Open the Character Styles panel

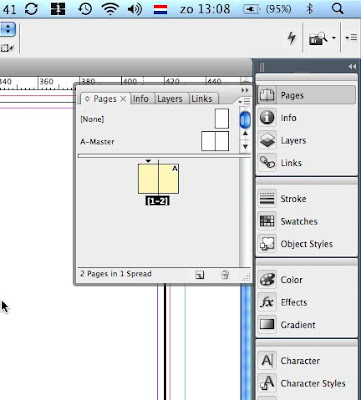tap(306, 383)
